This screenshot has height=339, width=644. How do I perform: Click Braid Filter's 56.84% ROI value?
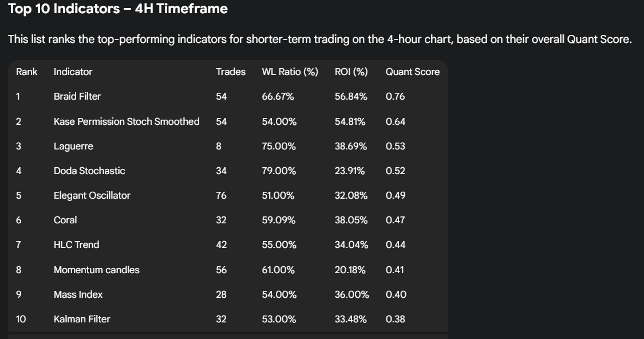(x=351, y=96)
